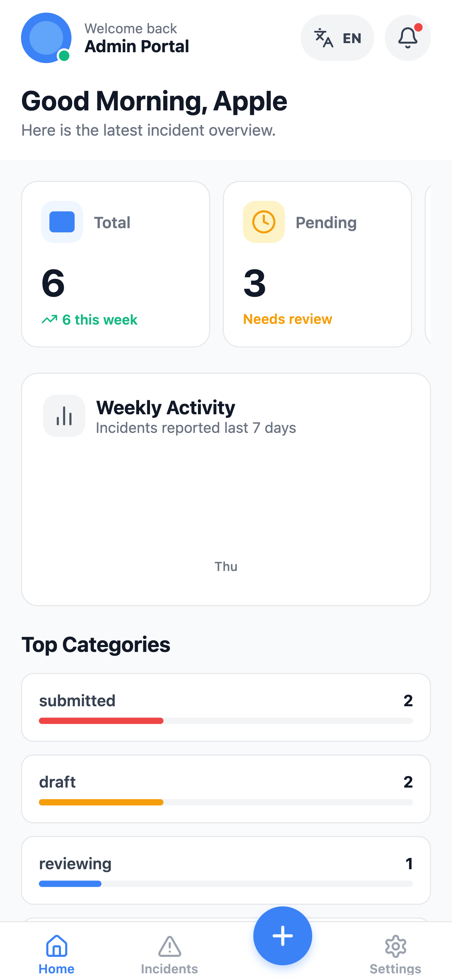The width and height of the screenshot is (452, 980).
Task: Select the reviewing category row
Action: pyautogui.click(x=226, y=870)
